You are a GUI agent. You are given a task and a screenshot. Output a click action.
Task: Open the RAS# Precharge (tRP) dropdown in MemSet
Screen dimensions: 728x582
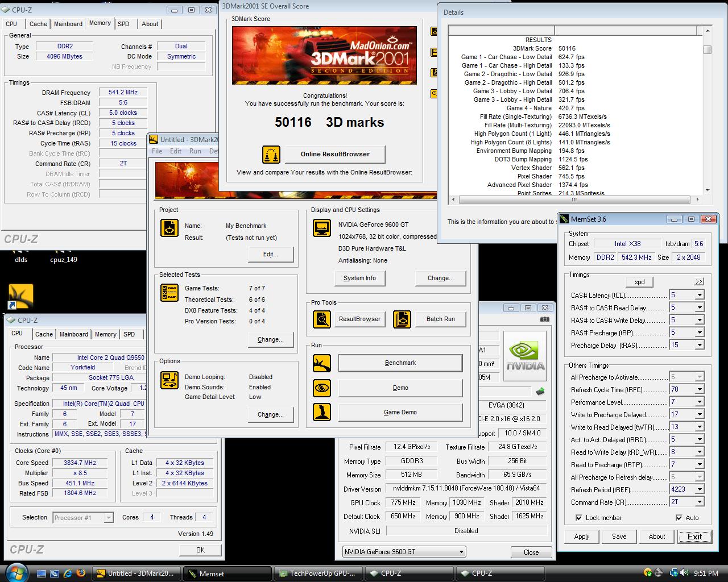[x=700, y=332]
